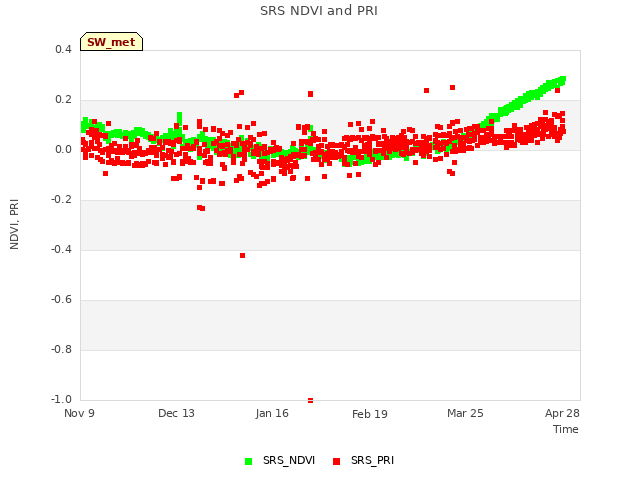This screenshot has height=480, width=640.
Task: Toggle the SRS_NDVI legend entry
Action: (x=280, y=460)
